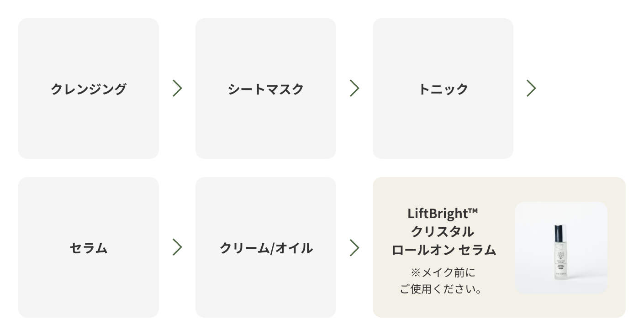This screenshot has width=644, height=335.
Task: Open the セラム step card
Action: click(89, 247)
